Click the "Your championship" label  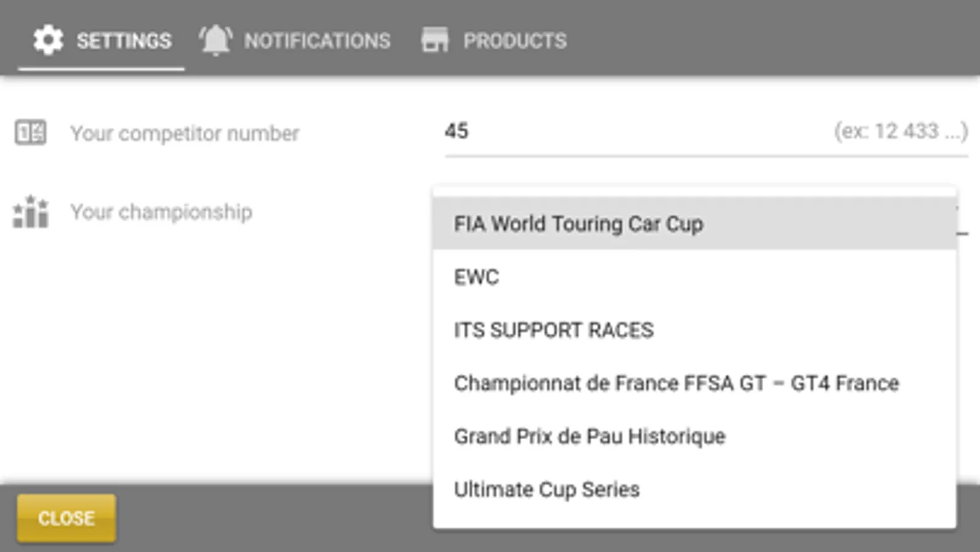[161, 212]
